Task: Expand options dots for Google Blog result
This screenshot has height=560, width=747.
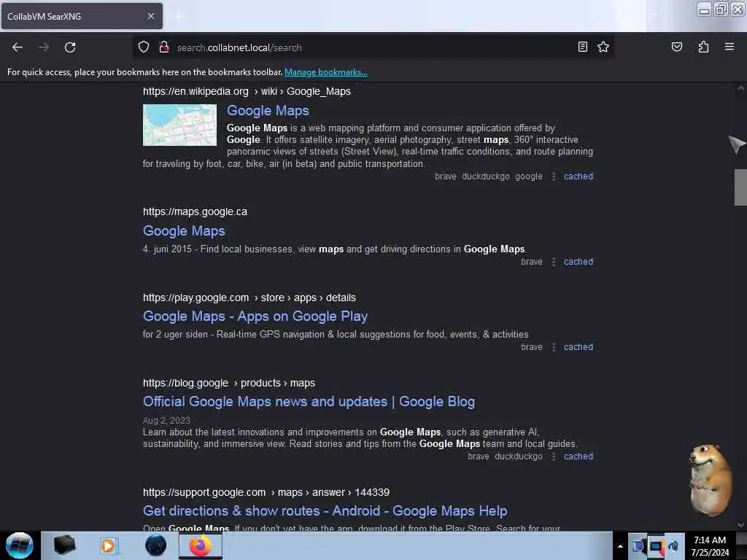Action: tap(553, 456)
